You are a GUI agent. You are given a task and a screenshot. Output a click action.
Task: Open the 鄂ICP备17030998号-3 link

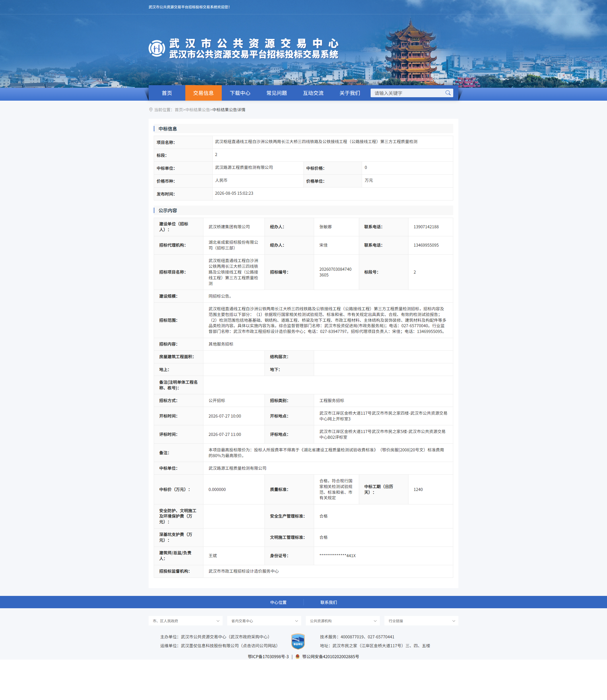pos(268,656)
